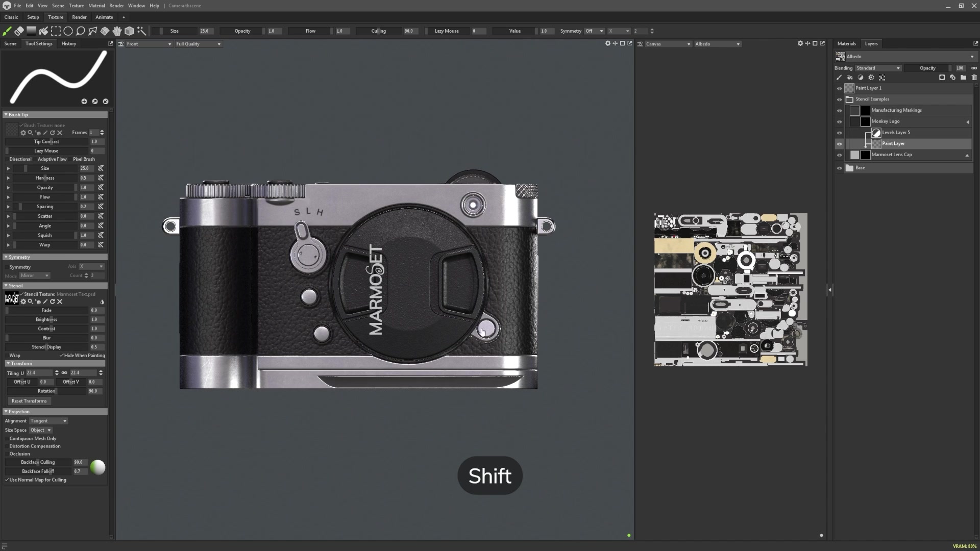
Task: Select the Eraser tool
Action: coord(19,31)
